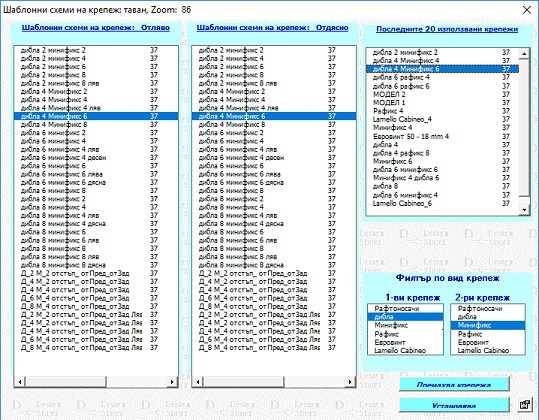Click right arrow of Отдясно list horizontal scrollbar
This screenshot has width=539, height=420.
coord(350,382)
